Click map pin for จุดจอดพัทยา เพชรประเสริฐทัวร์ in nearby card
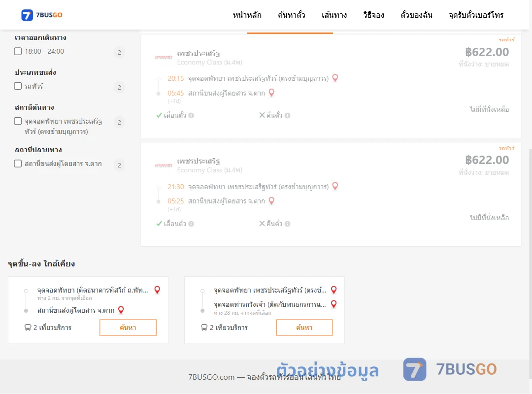Screen dimensions: 532x394 point(334,290)
